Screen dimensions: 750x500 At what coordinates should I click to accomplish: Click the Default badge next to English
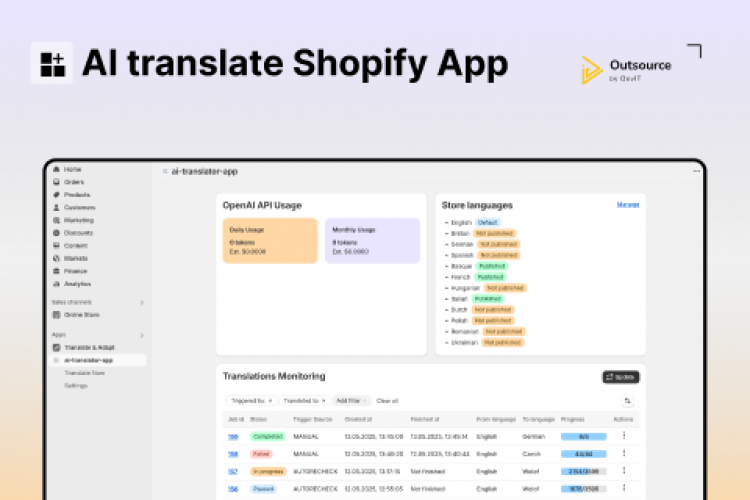click(x=487, y=222)
